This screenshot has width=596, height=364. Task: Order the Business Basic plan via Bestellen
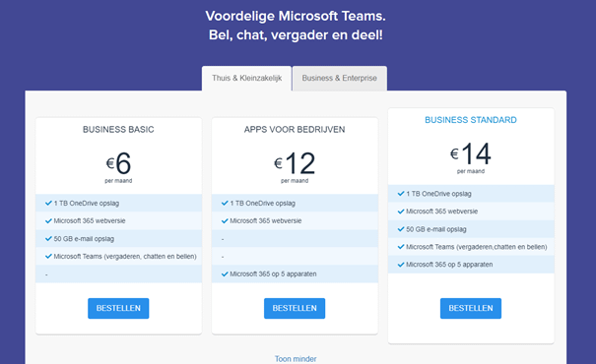(118, 308)
